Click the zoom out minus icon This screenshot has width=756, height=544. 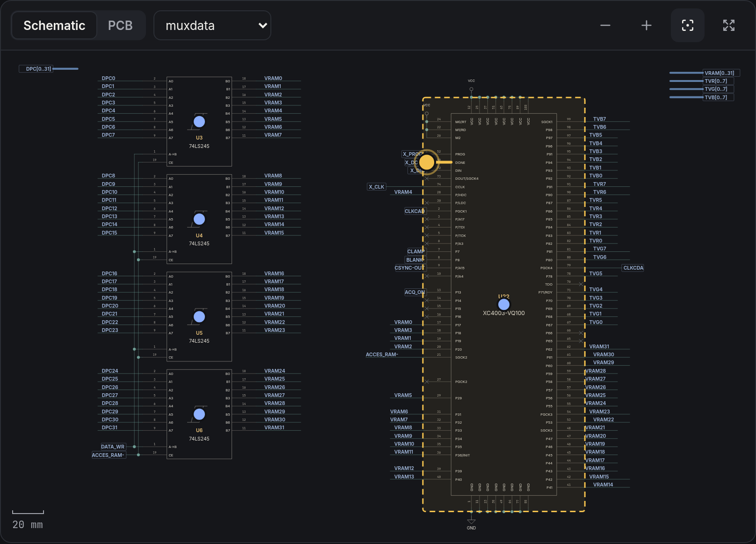605,25
